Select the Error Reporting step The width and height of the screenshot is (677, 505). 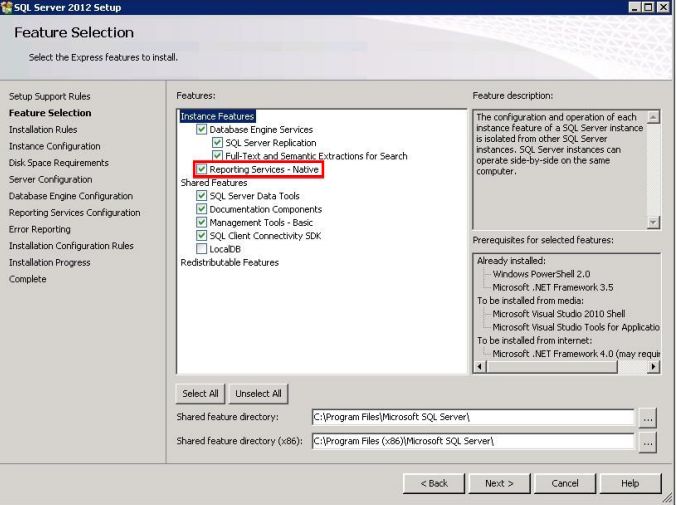click(40, 229)
